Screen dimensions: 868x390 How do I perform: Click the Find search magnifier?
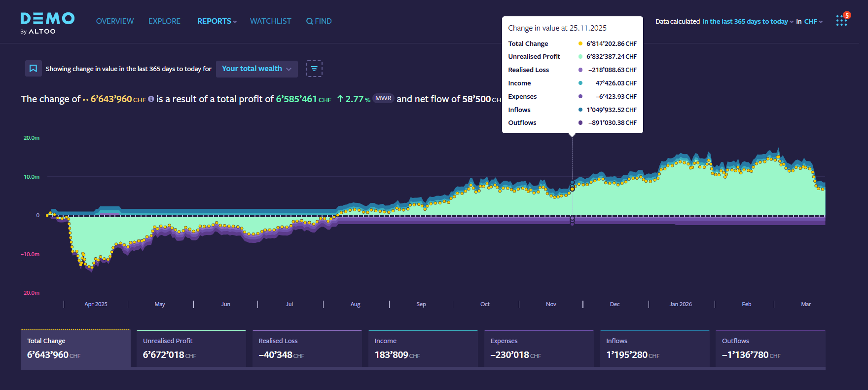click(310, 21)
